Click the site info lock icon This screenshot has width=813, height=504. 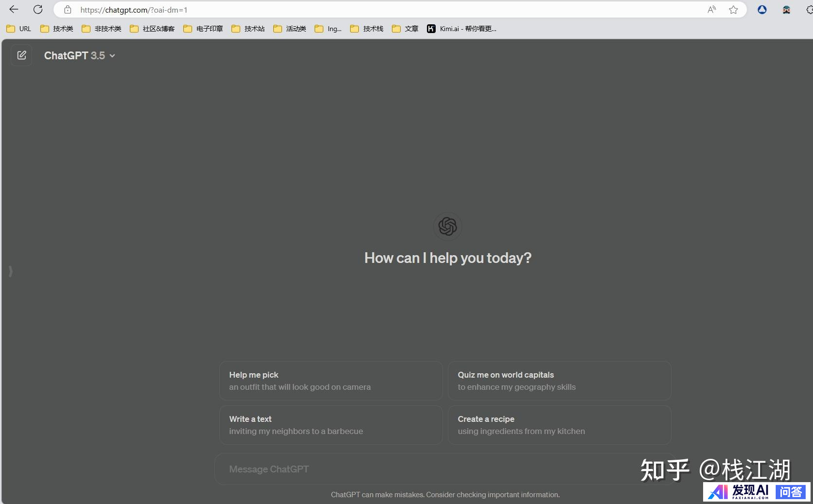68,10
